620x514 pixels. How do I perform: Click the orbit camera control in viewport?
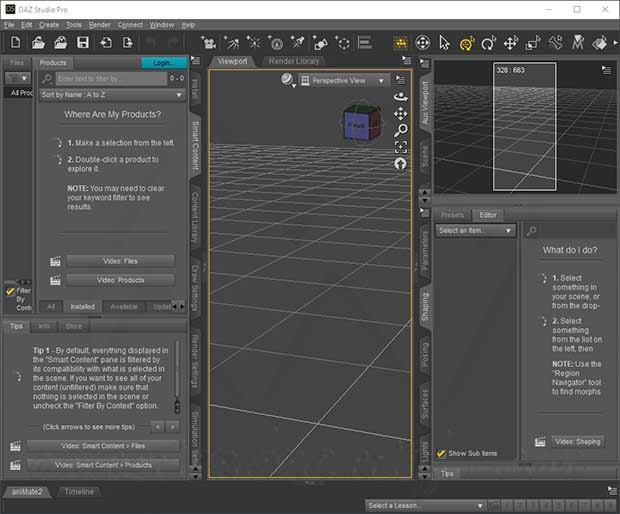(x=401, y=97)
